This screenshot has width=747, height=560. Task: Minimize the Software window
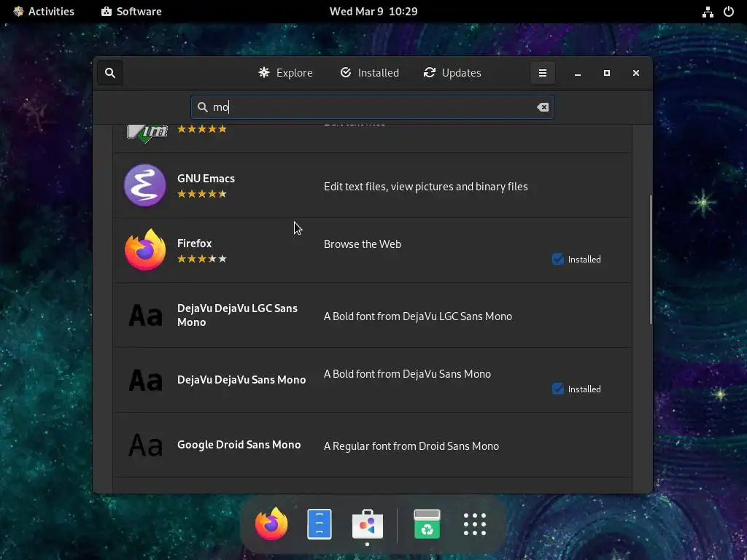click(x=578, y=73)
